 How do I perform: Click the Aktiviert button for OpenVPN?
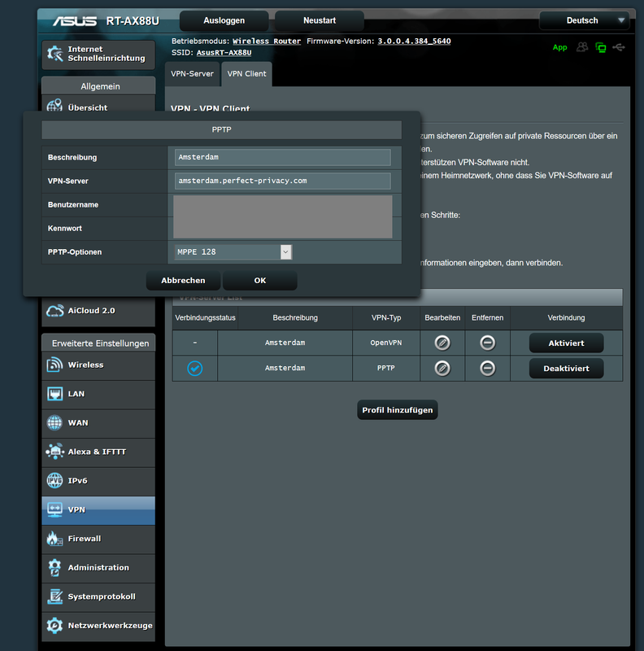567,343
